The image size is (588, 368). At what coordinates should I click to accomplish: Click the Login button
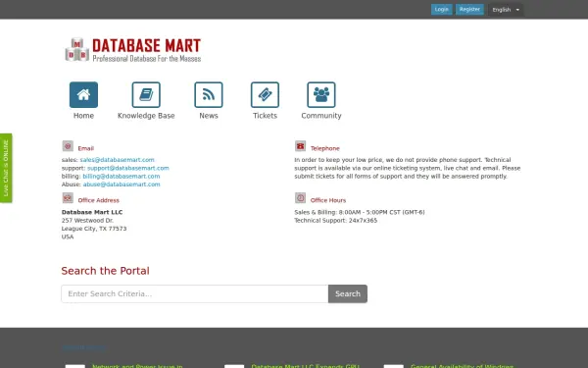tap(441, 10)
